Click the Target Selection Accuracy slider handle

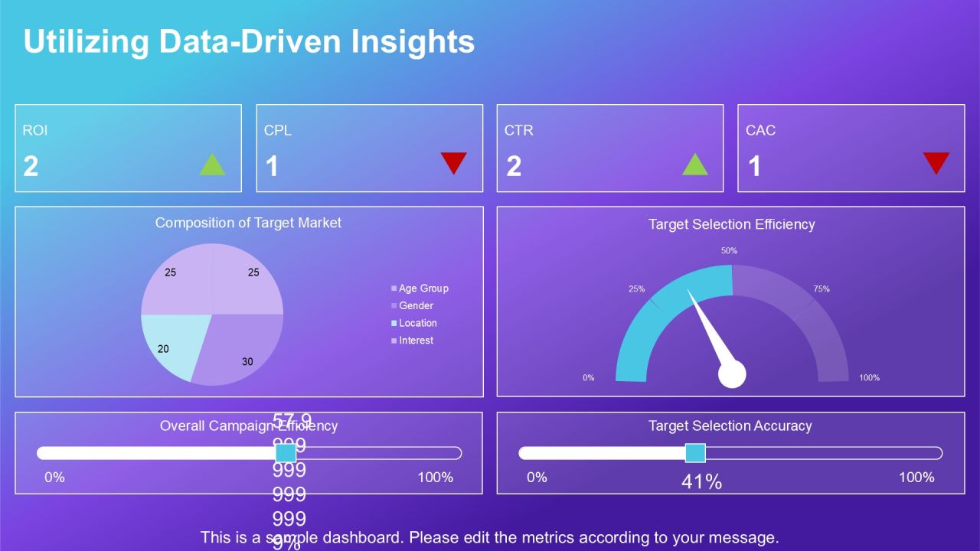pos(695,453)
